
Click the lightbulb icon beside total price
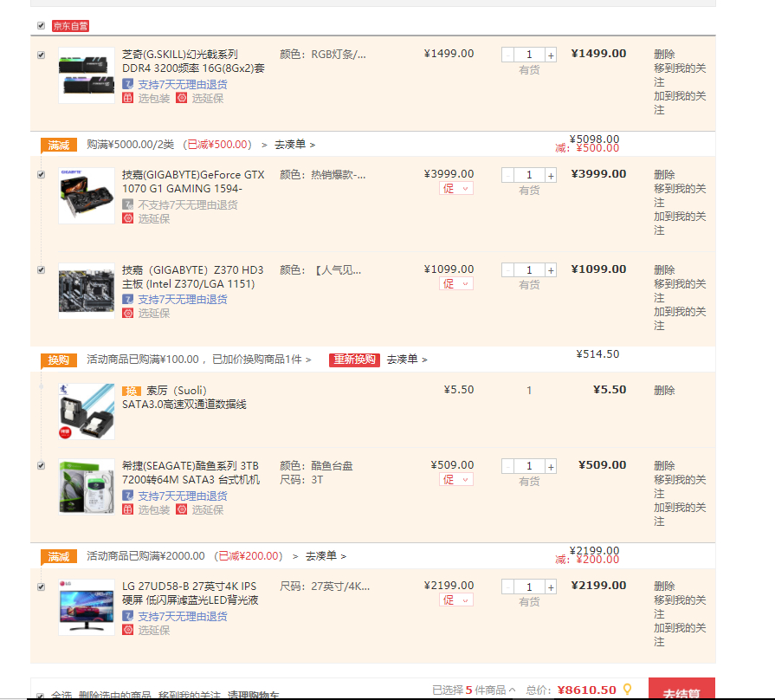click(x=627, y=689)
